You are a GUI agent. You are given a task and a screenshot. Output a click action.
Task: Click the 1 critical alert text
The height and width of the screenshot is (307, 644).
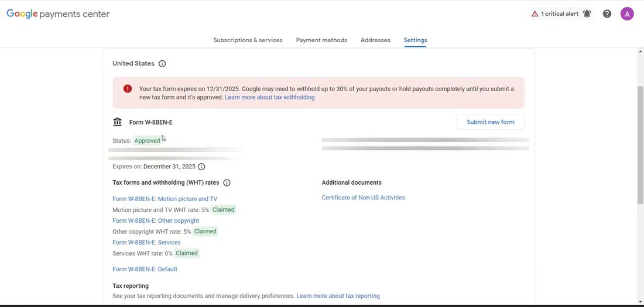pyautogui.click(x=559, y=14)
